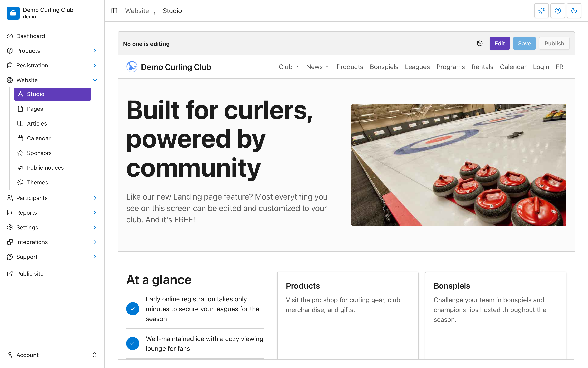Click Rentals in the preview navigation

click(482, 67)
